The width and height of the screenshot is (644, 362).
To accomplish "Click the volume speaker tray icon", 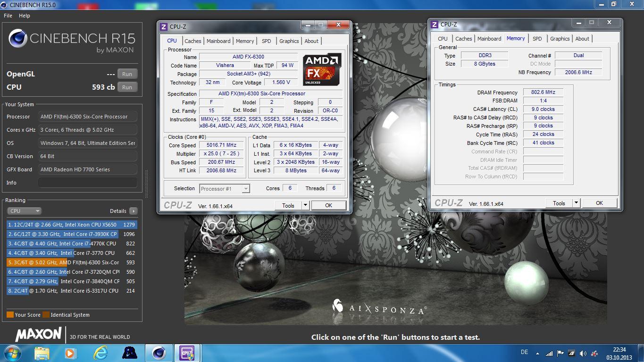I will pos(582,353).
